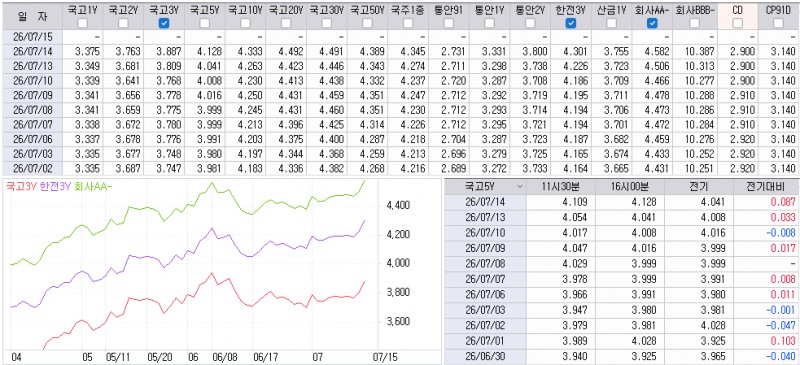Click the 06/08 label on chart x-axis
This screenshot has height=365, width=800.
pyautogui.click(x=224, y=357)
